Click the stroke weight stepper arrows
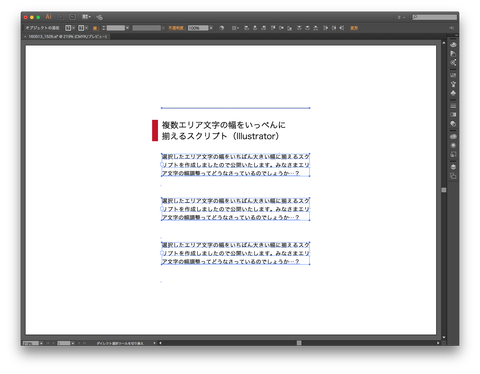The height and width of the screenshot is (374, 480). (x=104, y=28)
